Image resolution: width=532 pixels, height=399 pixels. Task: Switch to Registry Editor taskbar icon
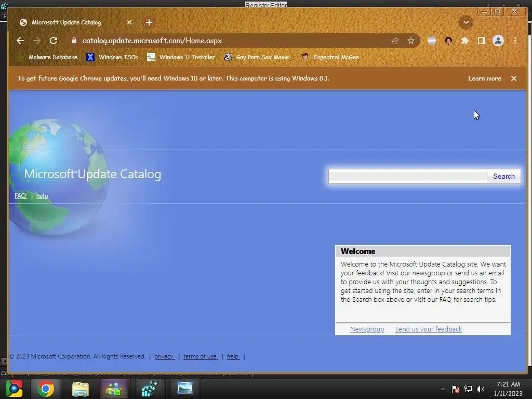pyautogui.click(x=150, y=389)
